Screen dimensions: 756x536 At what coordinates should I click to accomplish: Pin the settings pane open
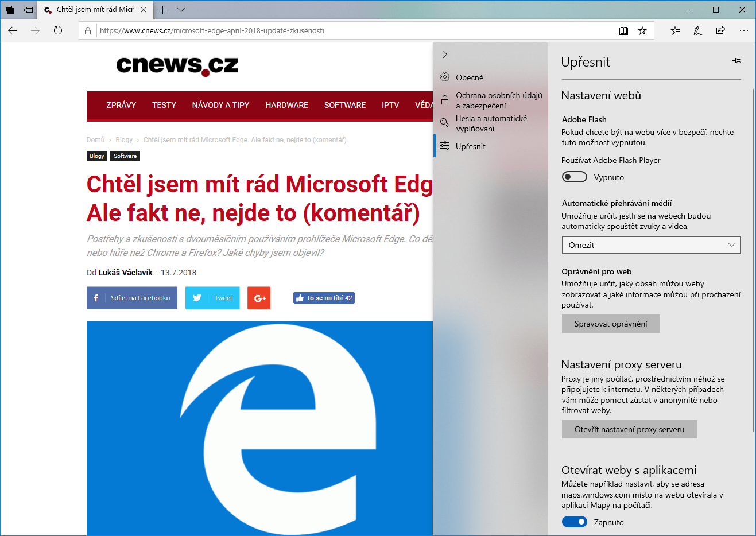[736, 60]
